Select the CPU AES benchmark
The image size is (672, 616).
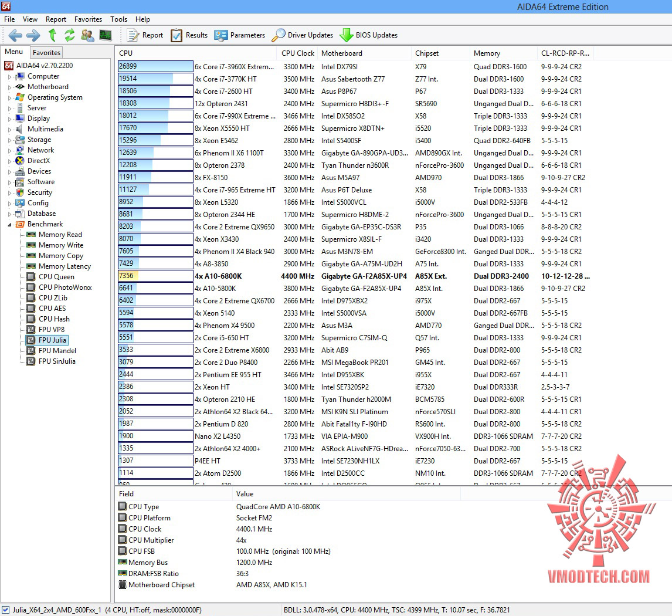coord(52,309)
